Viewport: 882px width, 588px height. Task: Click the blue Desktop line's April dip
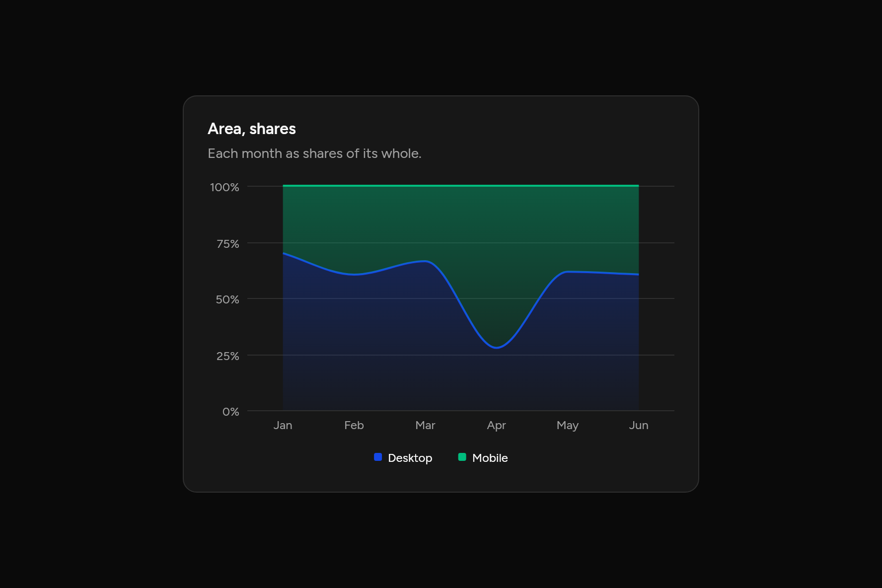[x=497, y=347]
